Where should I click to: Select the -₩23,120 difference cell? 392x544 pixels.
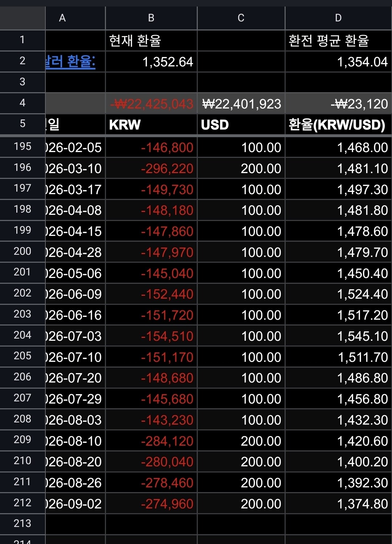(338, 104)
